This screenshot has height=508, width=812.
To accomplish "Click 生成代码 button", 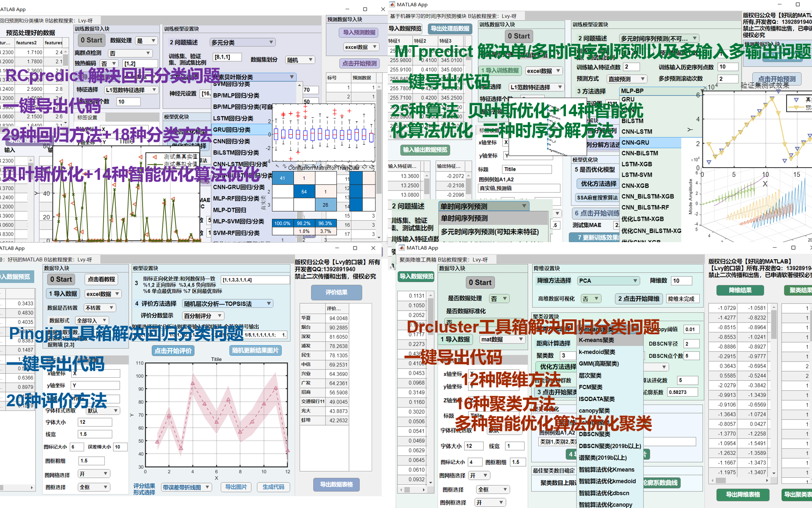I will [x=273, y=487].
